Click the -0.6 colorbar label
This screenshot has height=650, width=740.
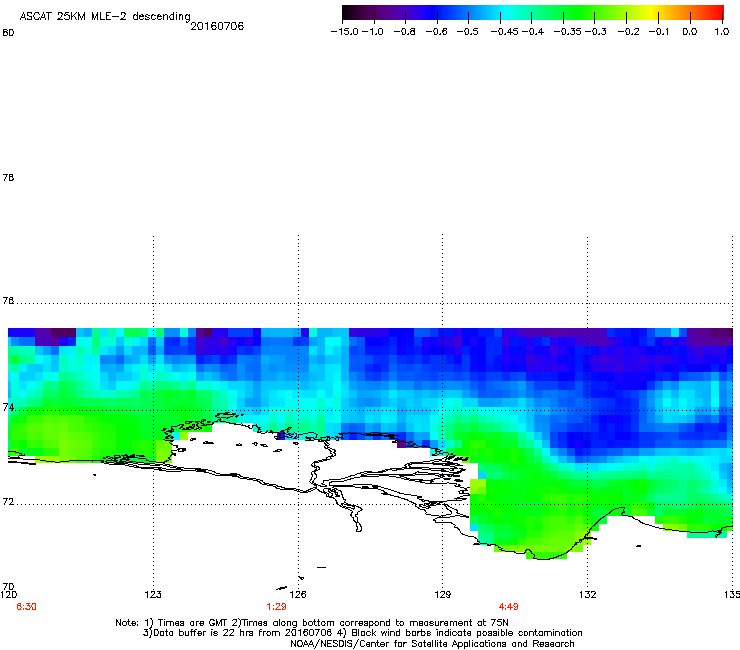pyautogui.click(x=437, y=32)
